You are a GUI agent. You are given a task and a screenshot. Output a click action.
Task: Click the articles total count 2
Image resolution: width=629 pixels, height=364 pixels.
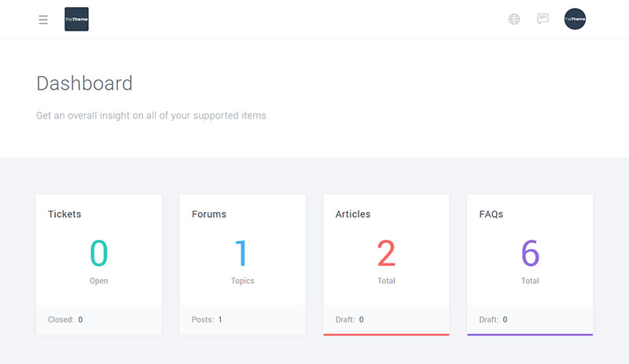click(386, 253)
